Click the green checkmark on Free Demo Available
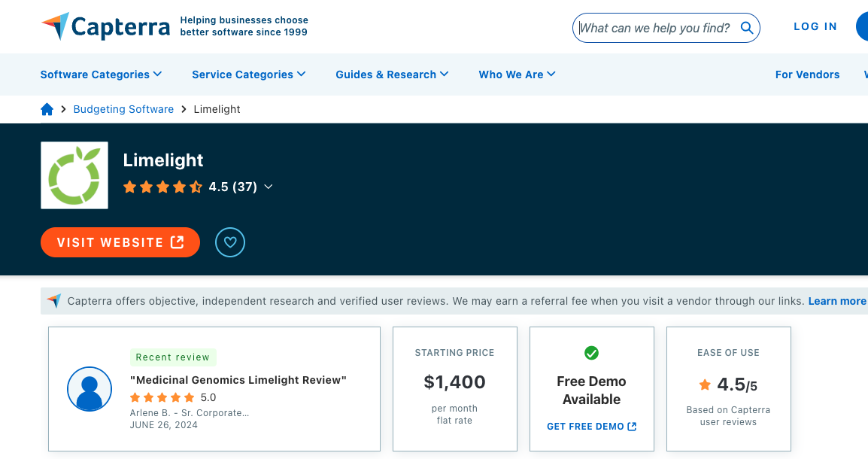Viewport: 868px width, 459px height. pyautogui.click(x=592, y=352)
